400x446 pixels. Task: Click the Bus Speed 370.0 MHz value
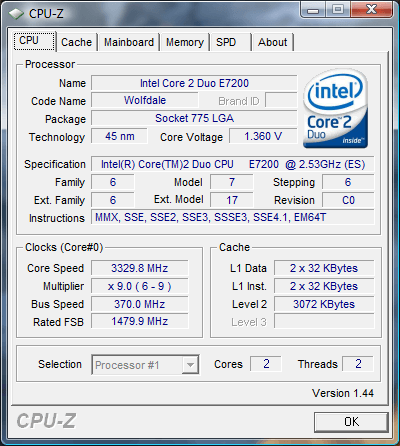(x=140, y=304)
